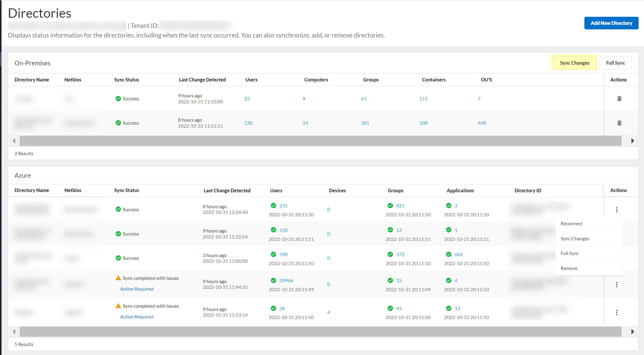Click the Add New Directory button

(x=611, y=23)
